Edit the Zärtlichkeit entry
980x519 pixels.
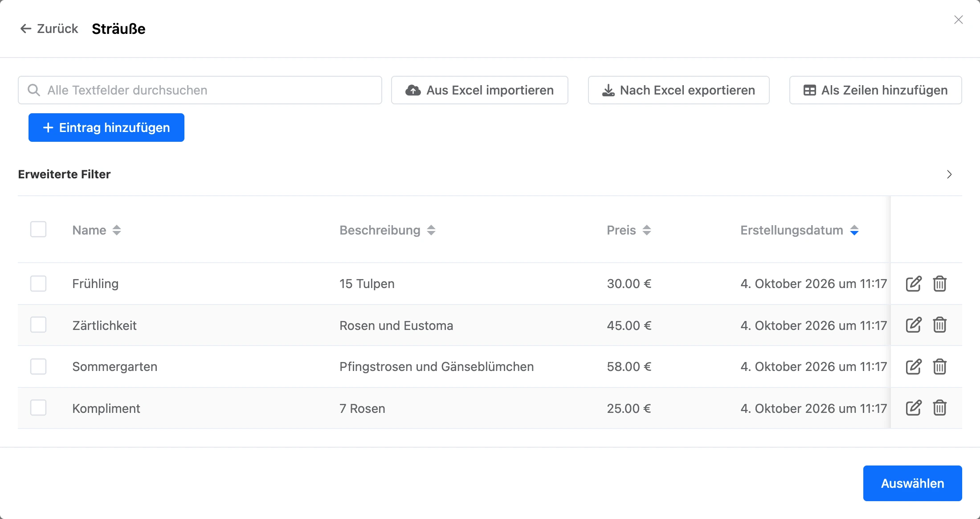[913, 325]
